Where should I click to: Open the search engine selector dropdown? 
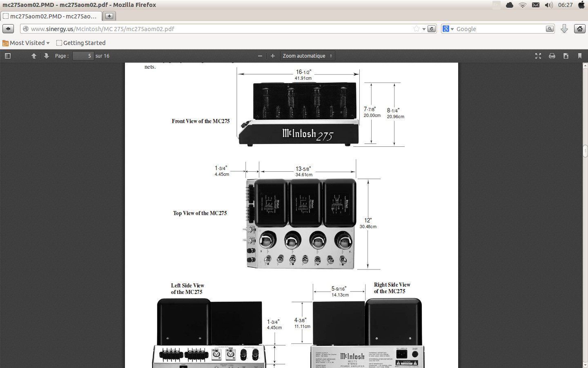coord(448,29)
